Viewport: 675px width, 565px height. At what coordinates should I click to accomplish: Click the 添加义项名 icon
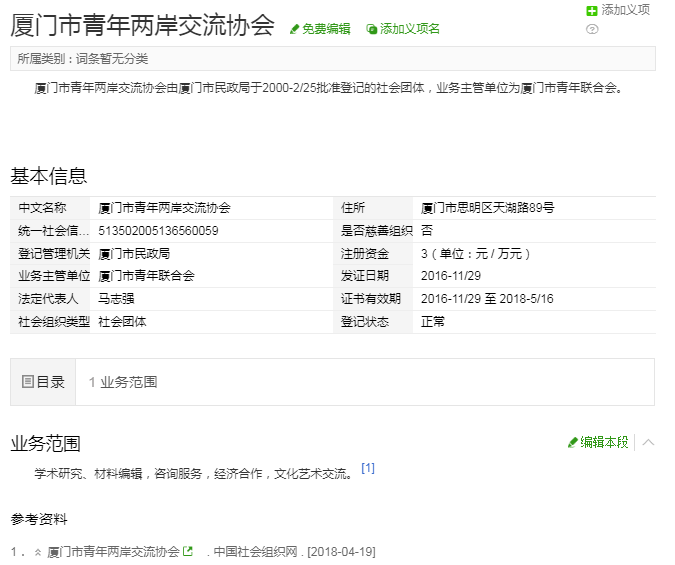[372, 29]
